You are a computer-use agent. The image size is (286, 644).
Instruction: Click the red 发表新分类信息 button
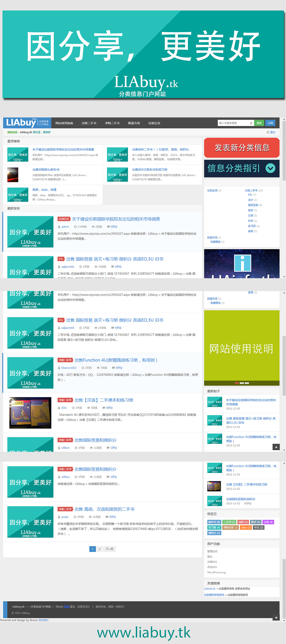point(242,148)
